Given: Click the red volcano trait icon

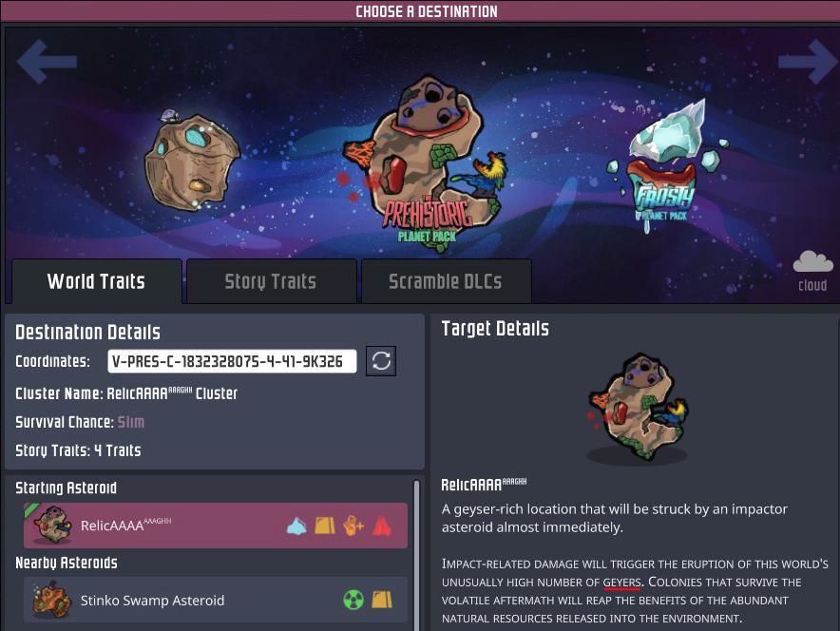Looking at the screenshot, I should [382, 526].
